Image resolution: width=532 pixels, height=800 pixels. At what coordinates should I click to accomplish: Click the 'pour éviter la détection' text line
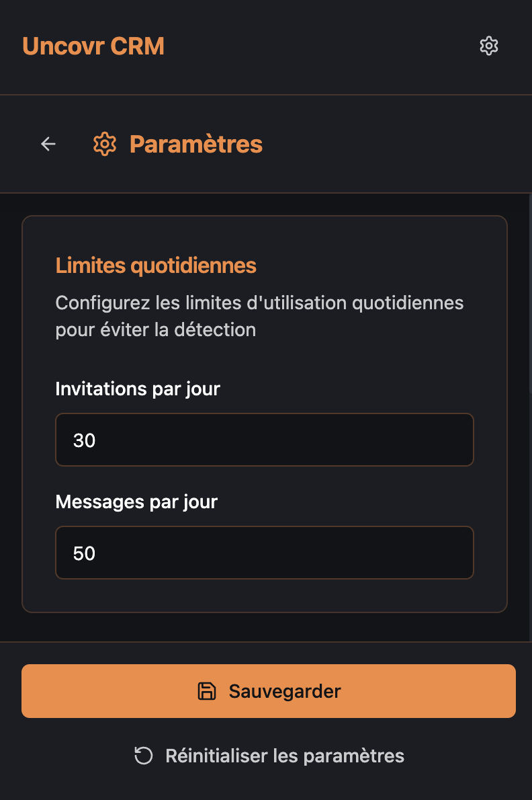click(155, 330)
